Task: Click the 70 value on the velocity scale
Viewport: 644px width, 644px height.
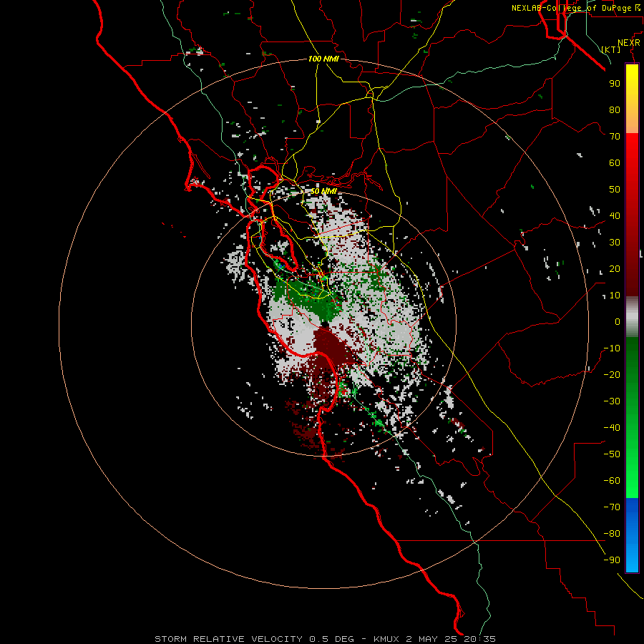Action: pos(615,137)
